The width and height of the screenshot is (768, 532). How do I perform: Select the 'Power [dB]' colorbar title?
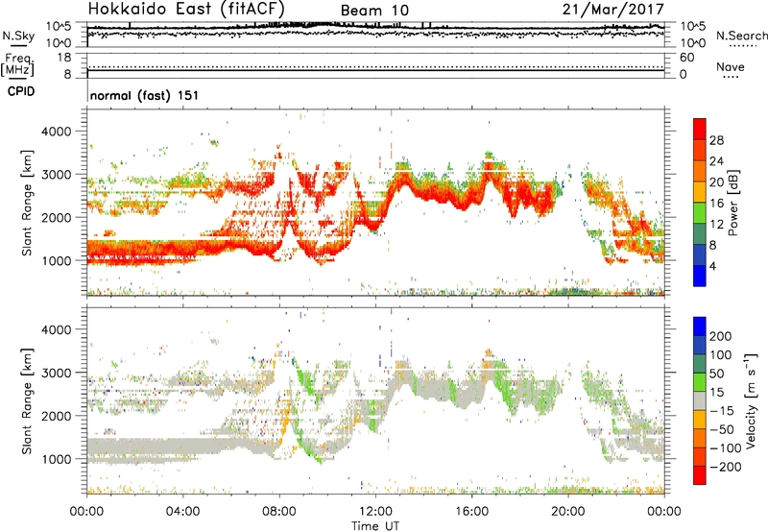733,203
